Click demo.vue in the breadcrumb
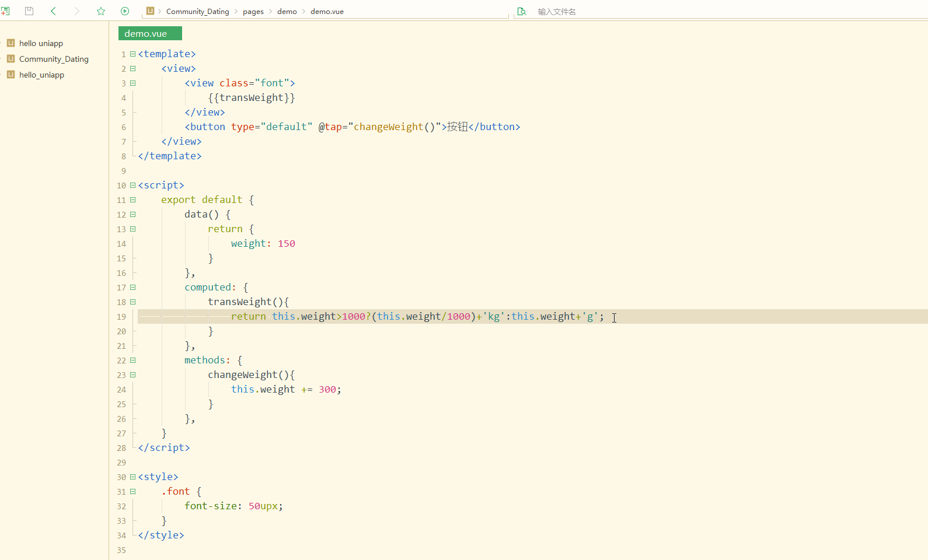Viewport: 928px width, 560px height. [327, 12]
